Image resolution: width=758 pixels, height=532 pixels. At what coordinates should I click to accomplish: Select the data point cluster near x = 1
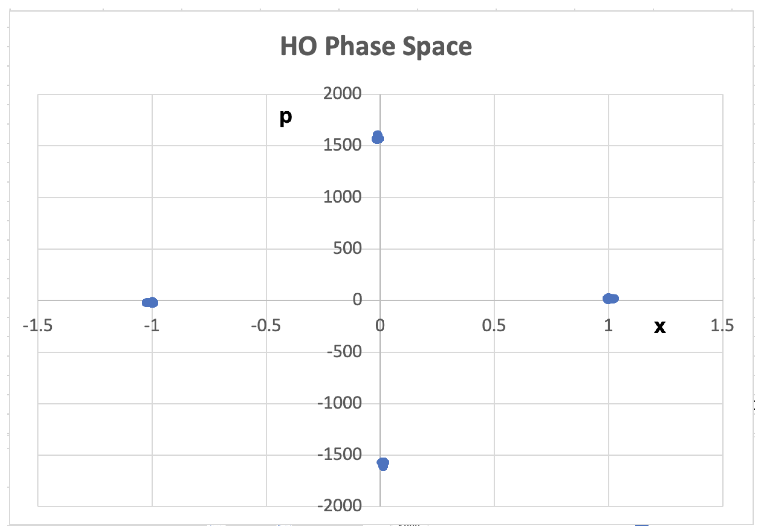(x=610, y=299)
